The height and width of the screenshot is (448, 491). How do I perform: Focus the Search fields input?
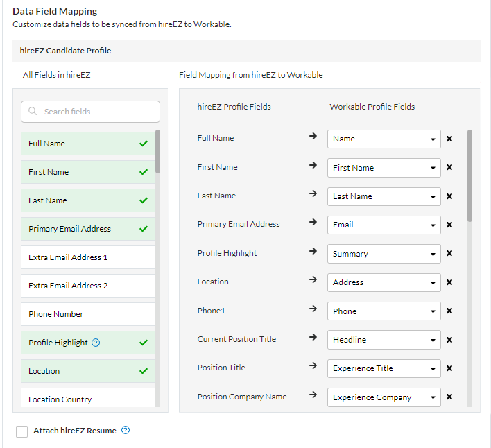(90, 112)
